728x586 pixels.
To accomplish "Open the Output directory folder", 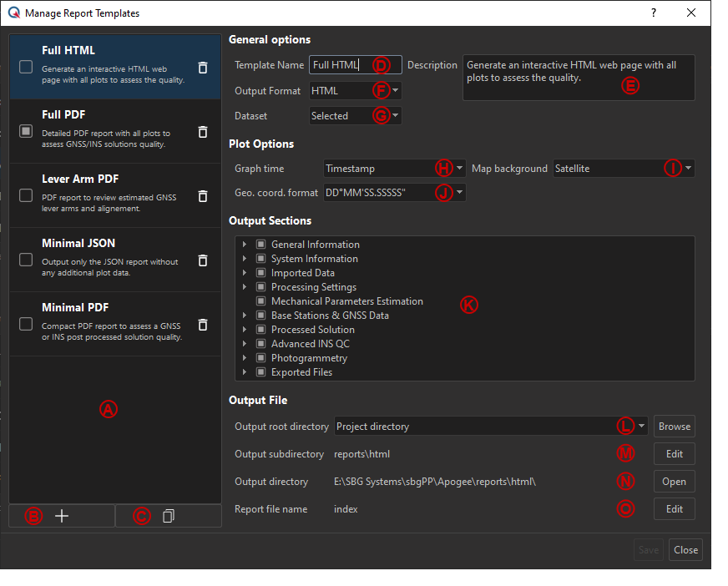I will (674, 481).
